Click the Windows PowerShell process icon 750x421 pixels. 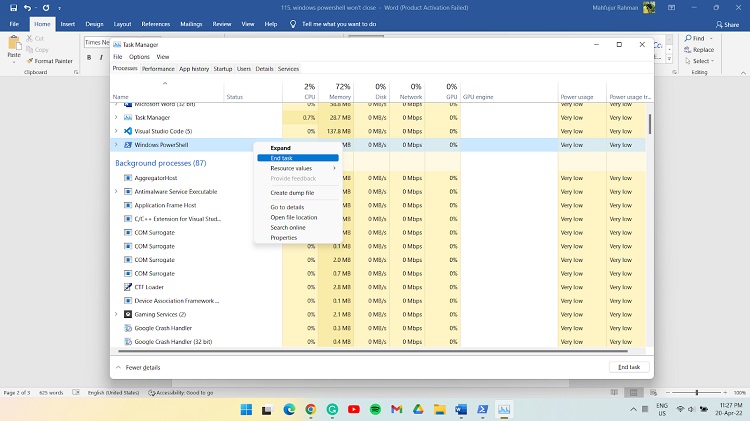pos(128,145)
